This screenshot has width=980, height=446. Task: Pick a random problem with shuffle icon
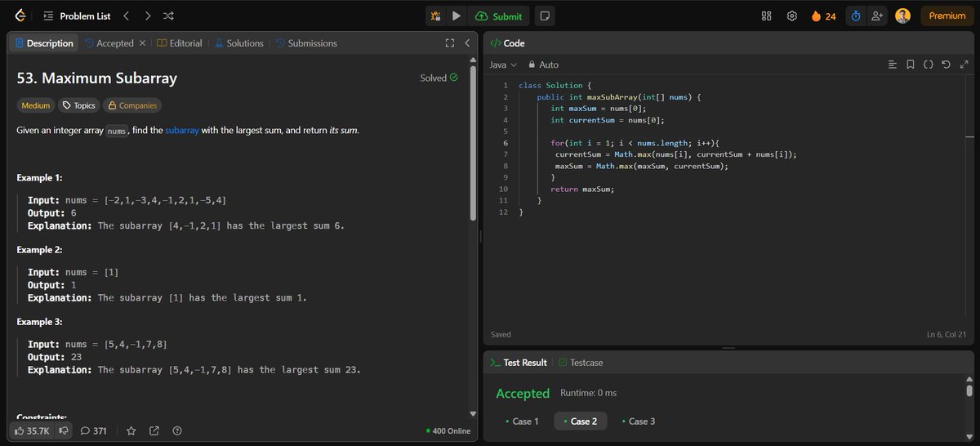point(168,16)
